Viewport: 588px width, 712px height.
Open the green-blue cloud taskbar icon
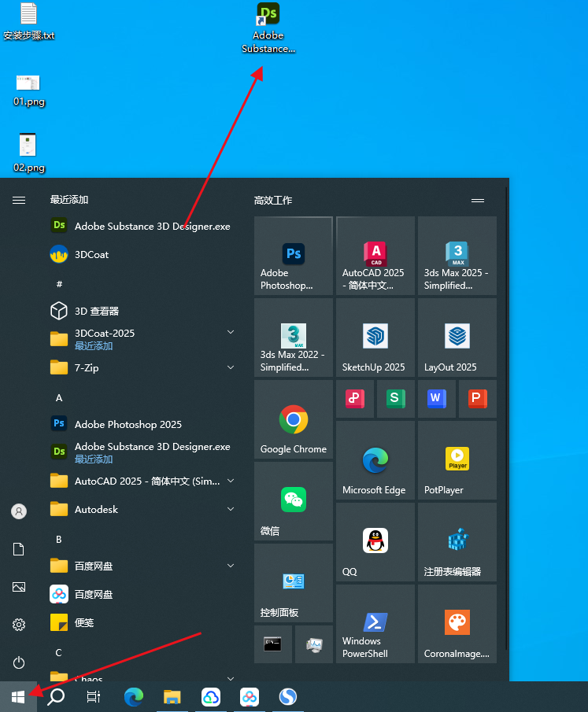tap(211, 696)
